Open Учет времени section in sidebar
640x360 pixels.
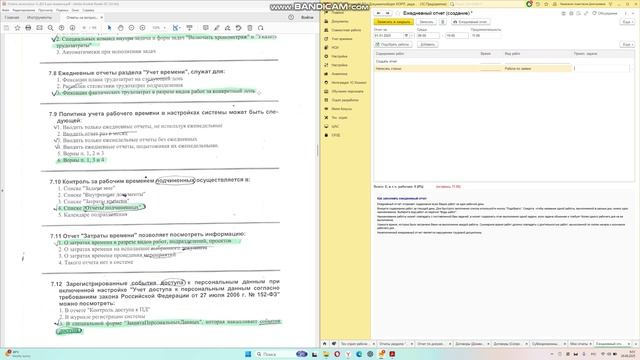click(x=341, y=39)
